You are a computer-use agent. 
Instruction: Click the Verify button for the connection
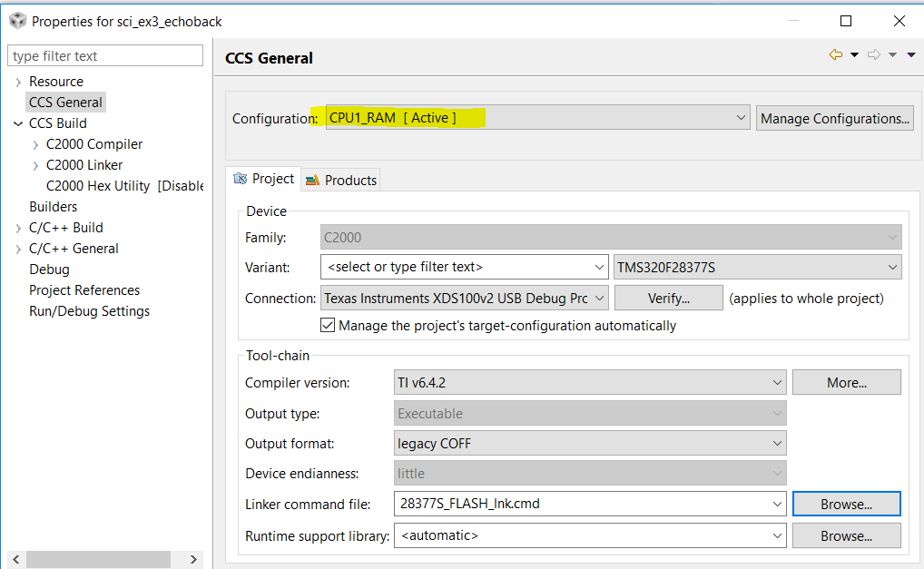pos(668,298)
